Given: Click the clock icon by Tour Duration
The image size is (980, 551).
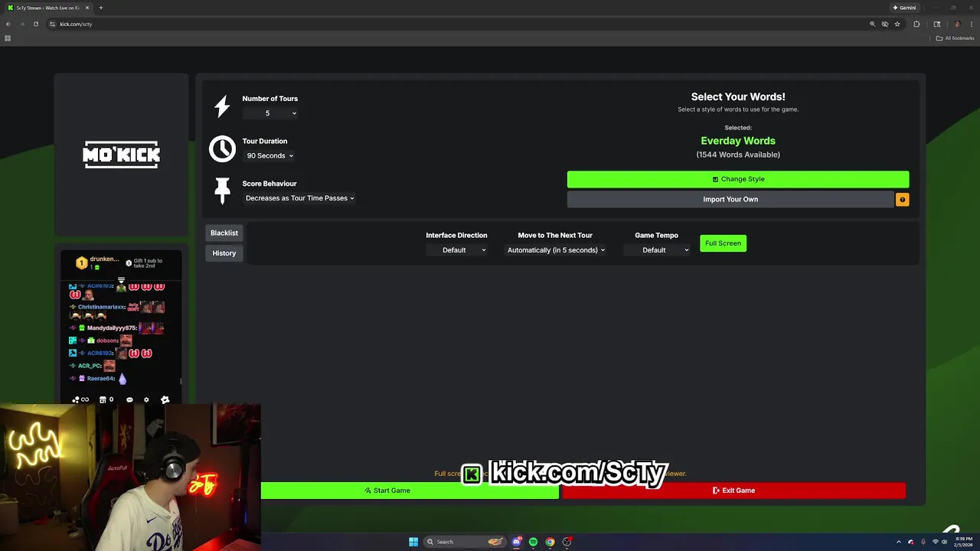Looking at the screenshot, I should click(222, 148).
